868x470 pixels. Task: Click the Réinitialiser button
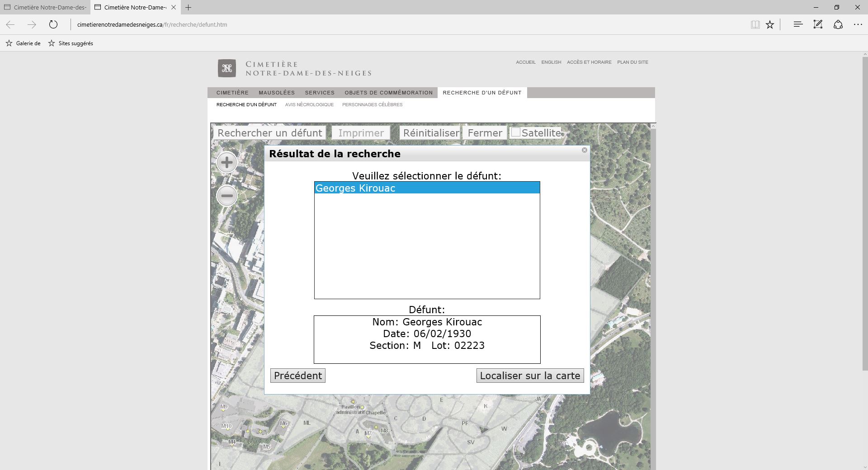coord(430,133)
